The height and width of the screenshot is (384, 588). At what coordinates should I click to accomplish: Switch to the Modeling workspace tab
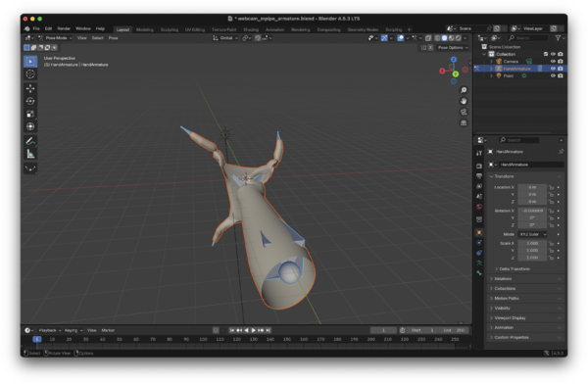[x=145, y=29]
